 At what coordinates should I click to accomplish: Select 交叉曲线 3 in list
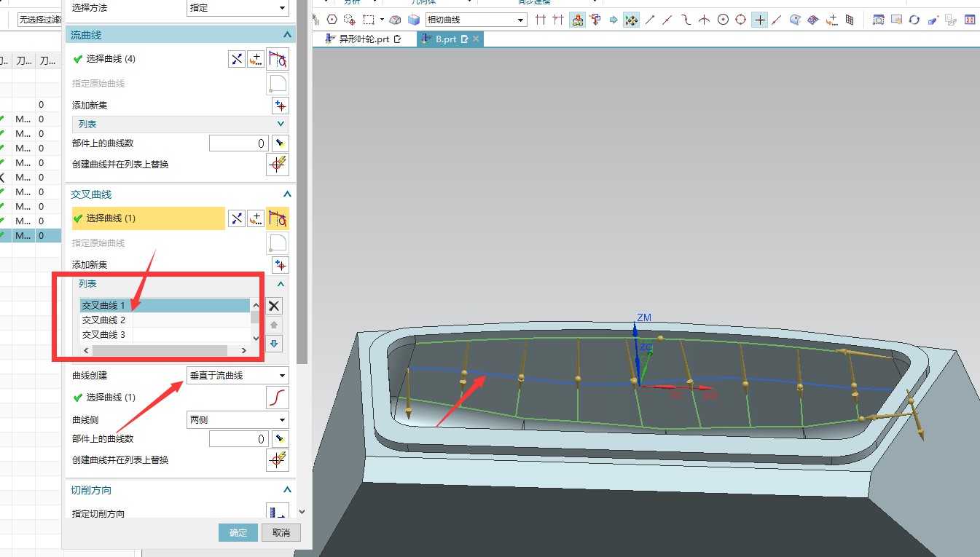(165, 335)
